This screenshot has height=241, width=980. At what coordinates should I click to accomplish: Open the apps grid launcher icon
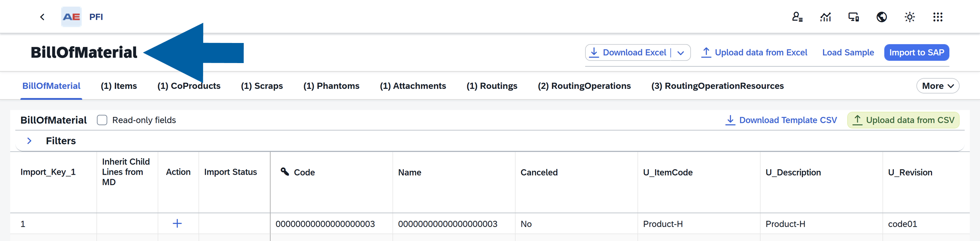(938, 17)
